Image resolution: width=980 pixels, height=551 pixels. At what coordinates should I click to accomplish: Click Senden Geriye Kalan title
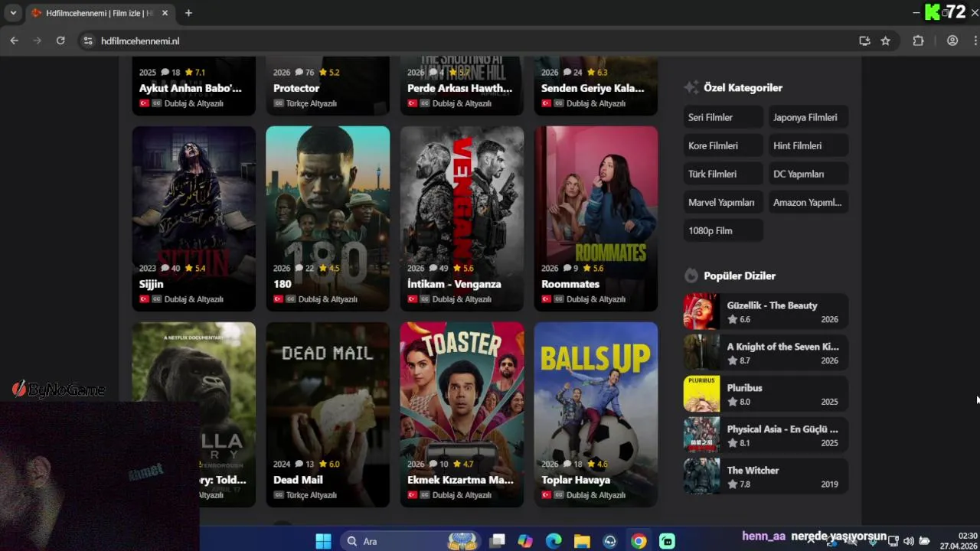(x=593, y=88)
